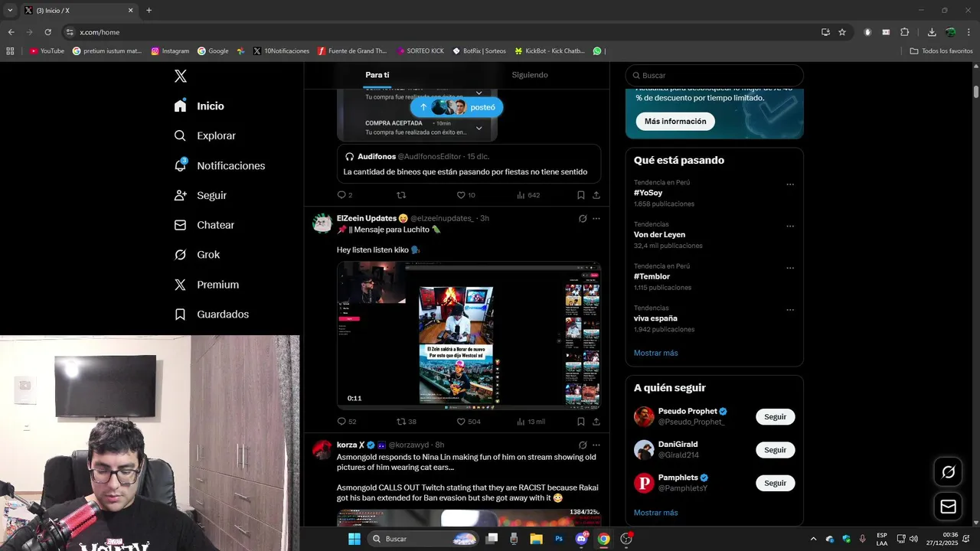The image size is (980, 551).
Task: Bookmark this page with the star icon
Action: click(842, 32)
